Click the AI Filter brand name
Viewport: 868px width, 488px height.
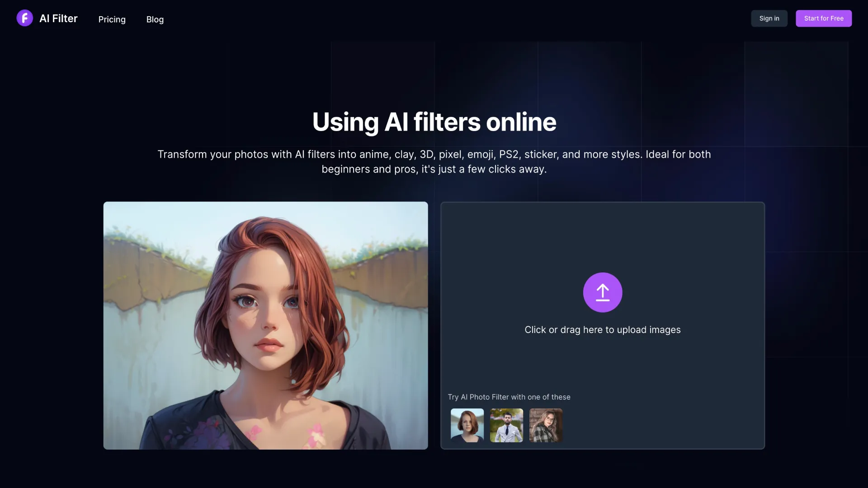58,19
